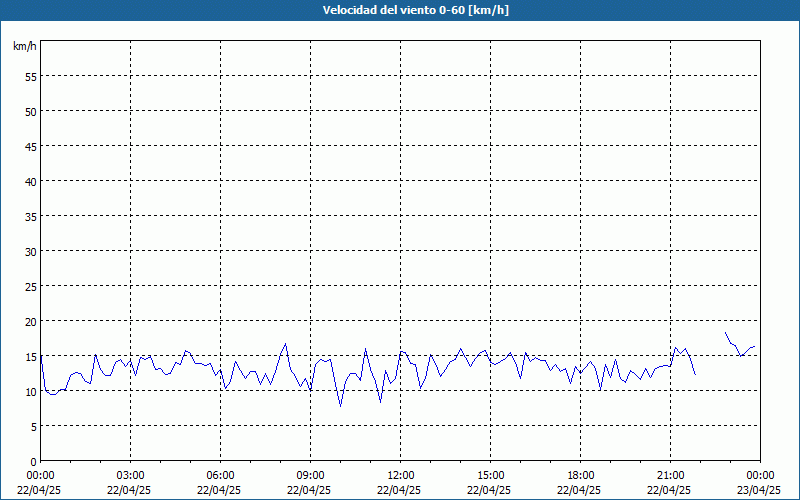Image resolution: width=800 pixels, height=500 pixels.
Task: Click the 21:00 time label on x-axis
Action: coord(670,476)
